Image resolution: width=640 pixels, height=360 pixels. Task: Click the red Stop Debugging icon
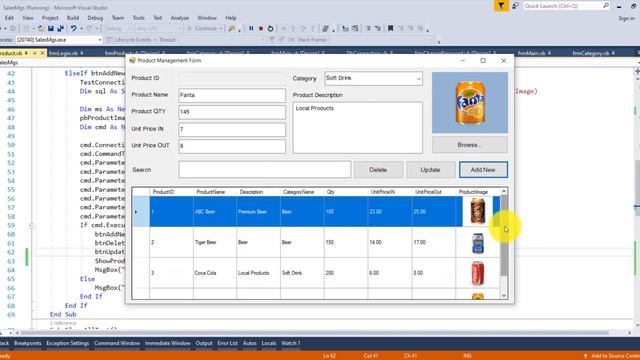coord(261,29)
